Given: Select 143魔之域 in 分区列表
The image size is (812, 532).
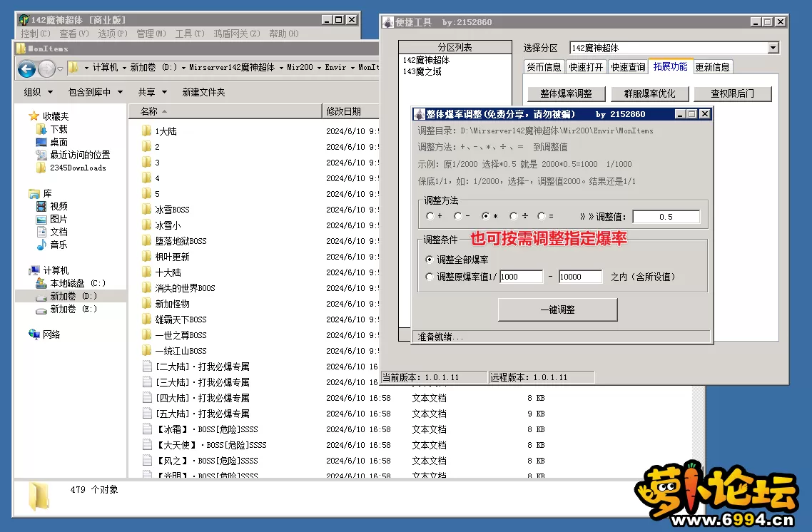Looking at the screenshot, I should coord(422,71).
